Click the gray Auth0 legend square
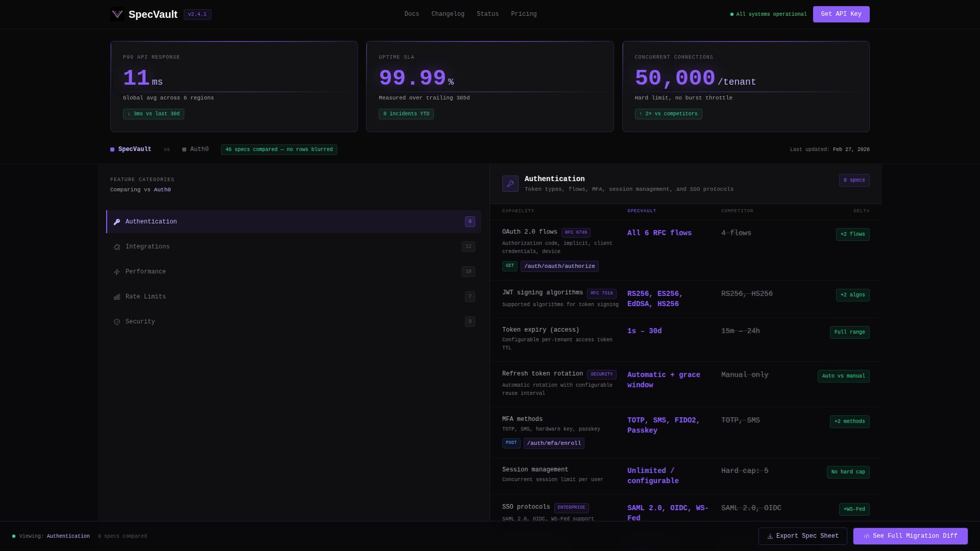980x551 pixels. tap(184, 149)
